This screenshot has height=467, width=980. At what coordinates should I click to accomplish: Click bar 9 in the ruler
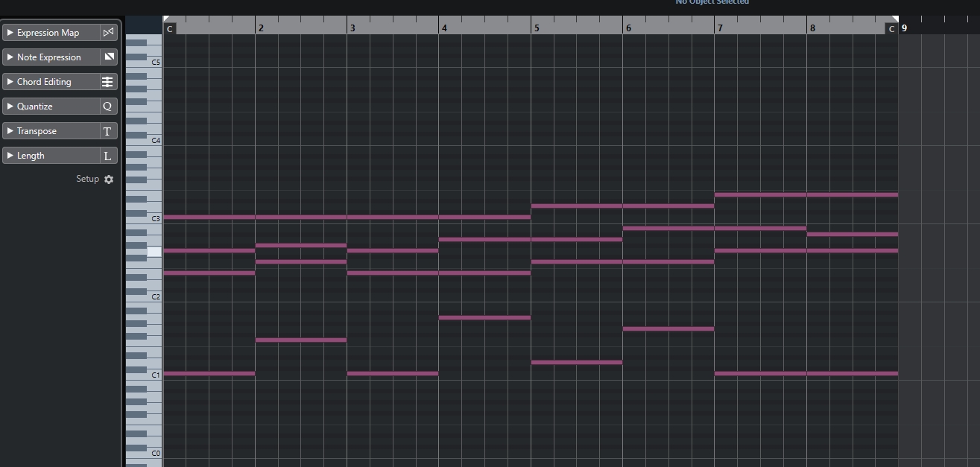[904, 28]
